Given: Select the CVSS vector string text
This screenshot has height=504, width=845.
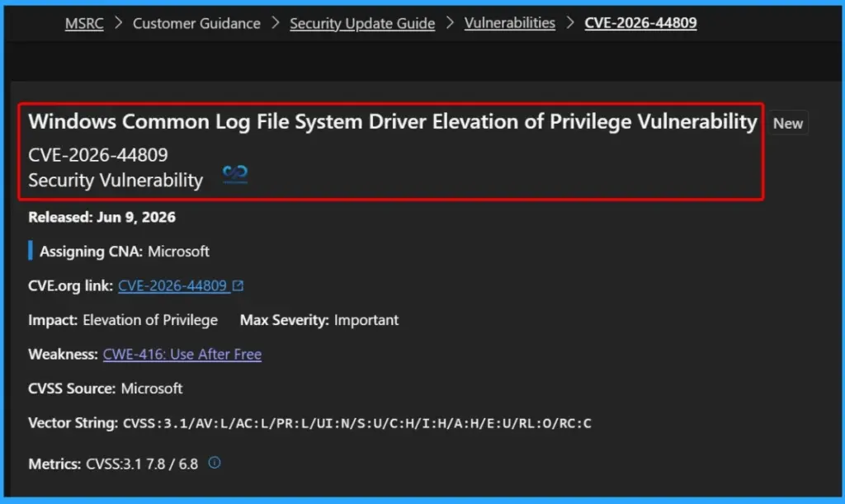Looking at the screenshot, I should (x=356, y=423).
